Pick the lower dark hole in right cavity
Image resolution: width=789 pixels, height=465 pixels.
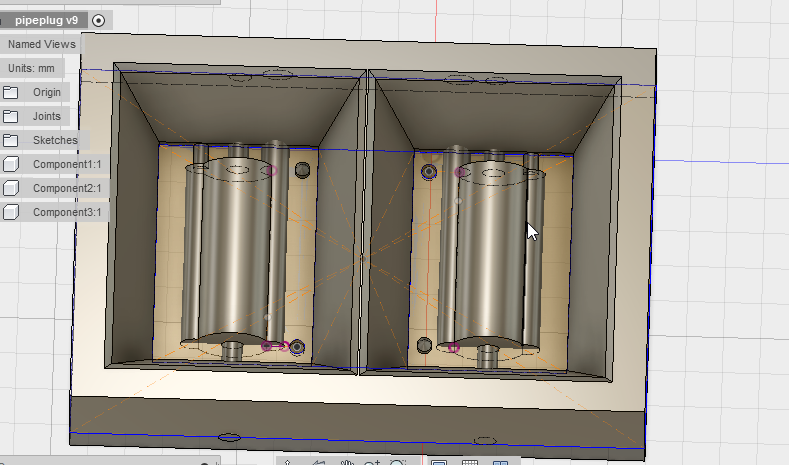[x=424, y=345]
